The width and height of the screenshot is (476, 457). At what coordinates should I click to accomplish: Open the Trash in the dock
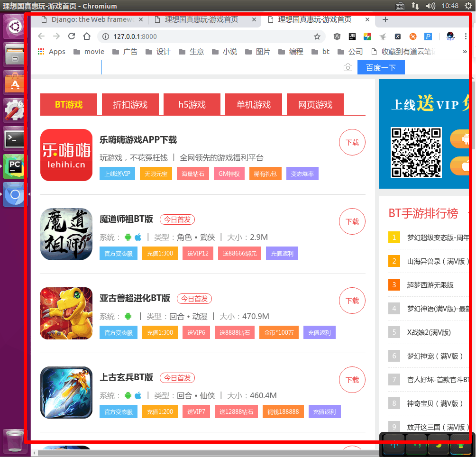[14, 441]
